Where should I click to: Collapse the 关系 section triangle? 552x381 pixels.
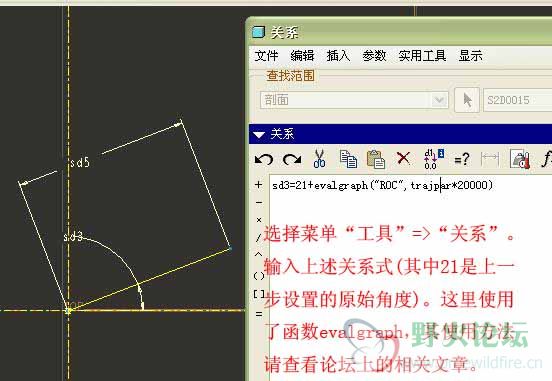259,135
